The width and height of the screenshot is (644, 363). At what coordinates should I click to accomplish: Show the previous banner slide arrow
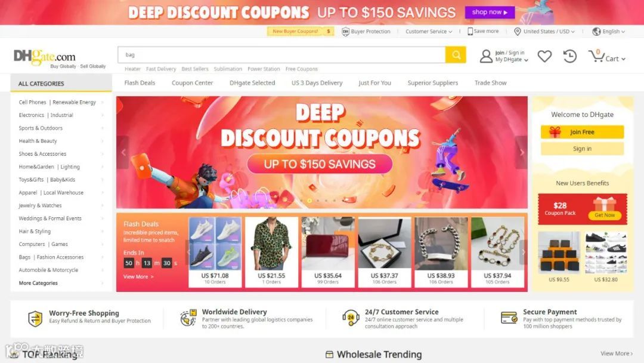pyautogui.click(x=123, y=152)
